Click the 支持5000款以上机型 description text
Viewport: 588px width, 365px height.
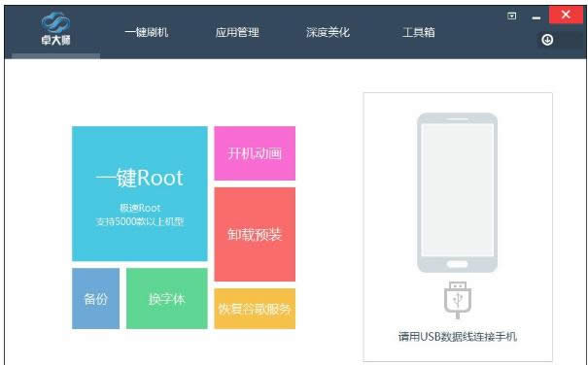[x=140, y=221]
